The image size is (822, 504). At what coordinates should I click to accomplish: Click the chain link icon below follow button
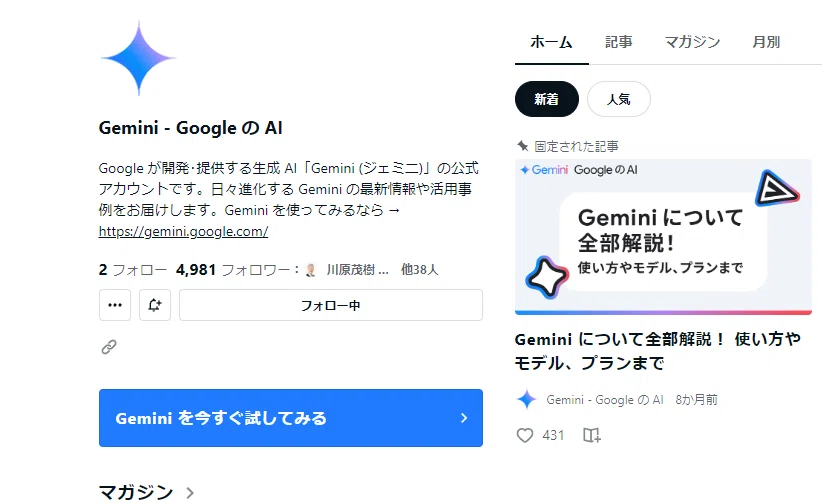point(109,347)
